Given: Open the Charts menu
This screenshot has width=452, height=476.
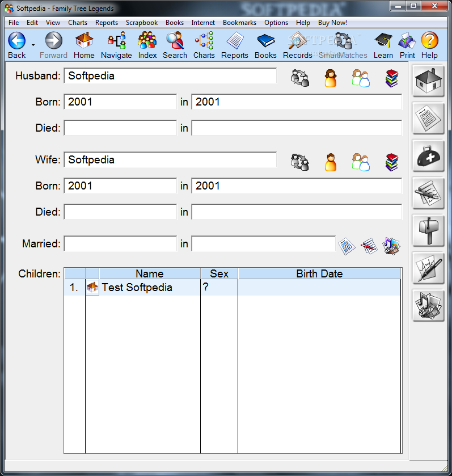Looking at the screenshot, I should tap(78, 23).
